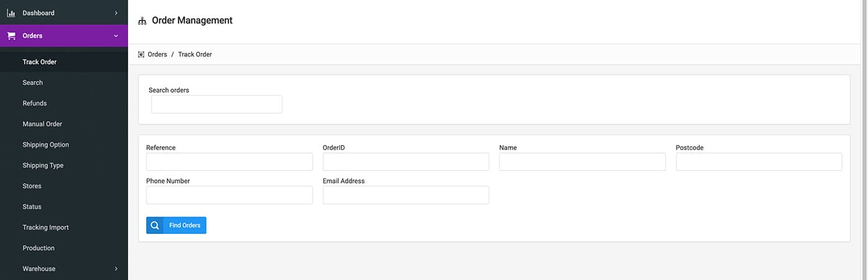
Task: Open Refunds in the sidebar
Action: click(35, 103)
